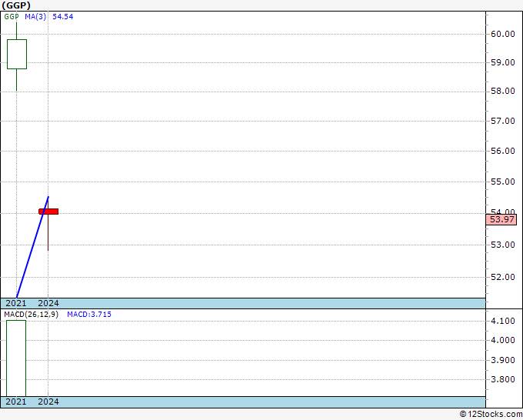523x420 pixels.
Task: Click the blue MA(3) trend line
Action: click(x=32, y=247)
